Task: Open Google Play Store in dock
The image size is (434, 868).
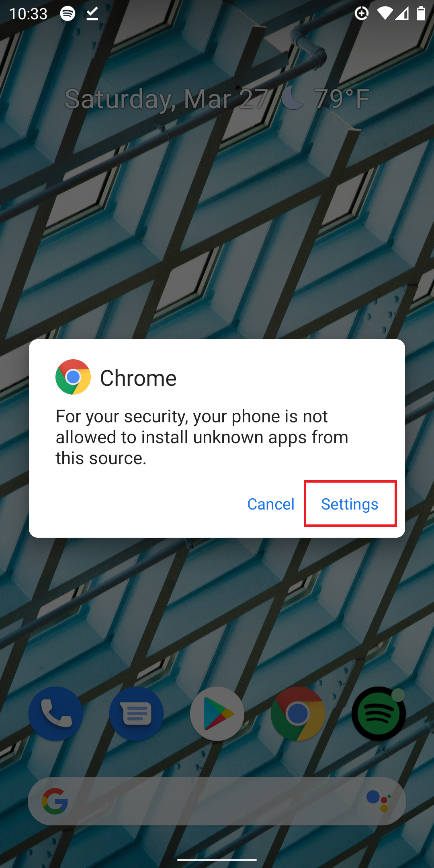Action: pos(217,714)
